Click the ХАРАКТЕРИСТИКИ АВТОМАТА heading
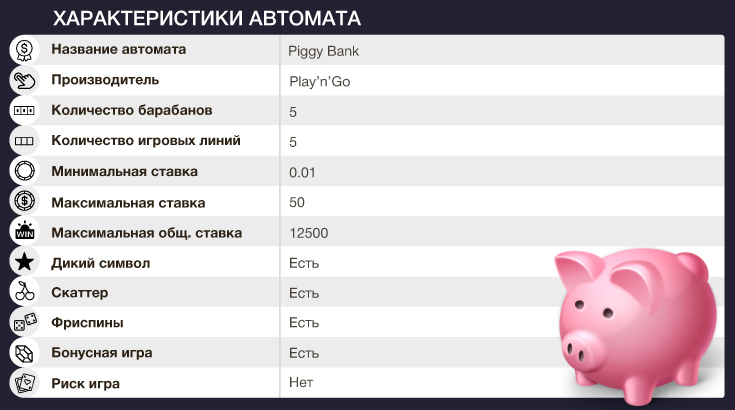Screen dimensions: 735x410 coord(207,19)
